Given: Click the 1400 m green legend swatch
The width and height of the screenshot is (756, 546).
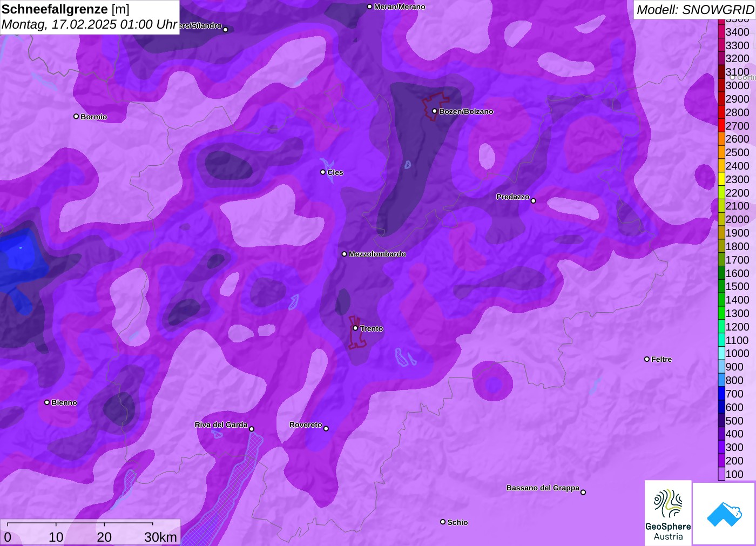Looking at the screenshot, I should click(x=721, y=300).
